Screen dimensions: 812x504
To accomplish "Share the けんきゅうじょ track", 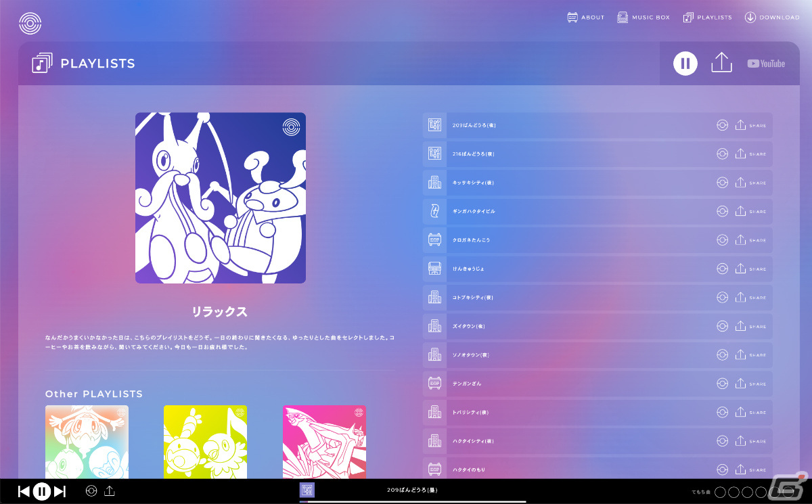I will pos(750,269).
